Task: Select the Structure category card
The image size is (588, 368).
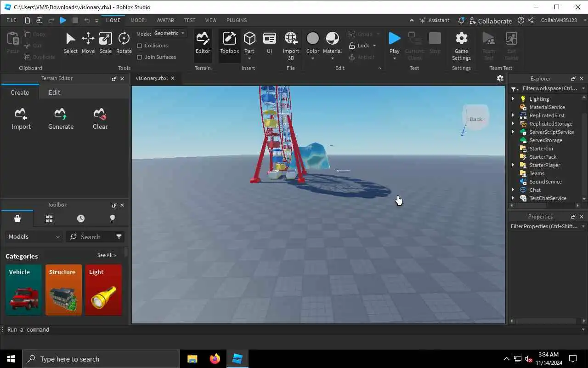Action: 63,290
